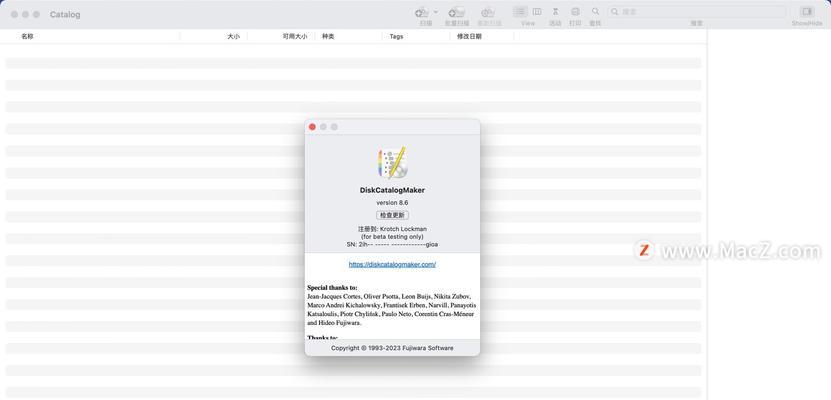Screen dimensions: 831x400
Task: Click into the toolbar search field
Action: pos(696,12)
